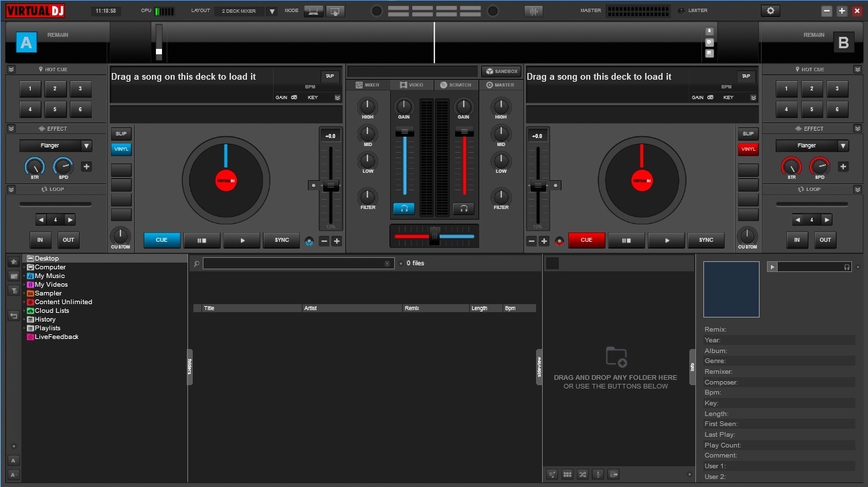
Task: Switch to the SCRATCH tab
Action: point(456,85)
